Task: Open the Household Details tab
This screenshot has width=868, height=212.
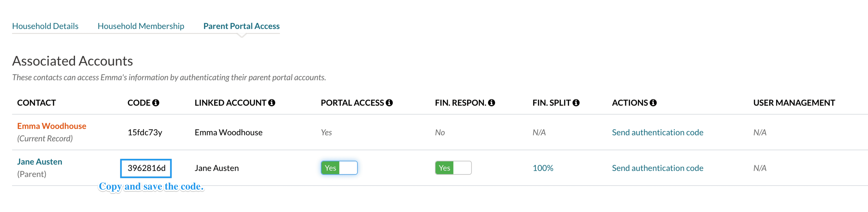Action: 45,26
